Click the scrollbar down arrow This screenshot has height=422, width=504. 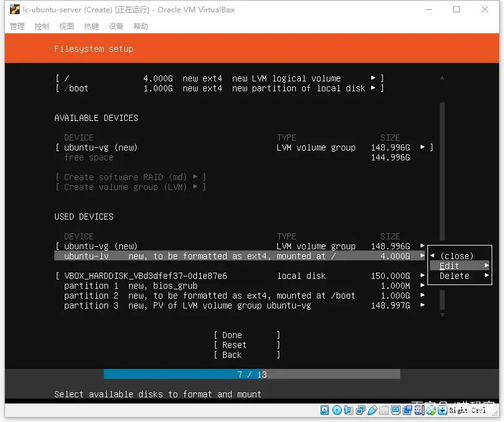(x=442, y=315)
